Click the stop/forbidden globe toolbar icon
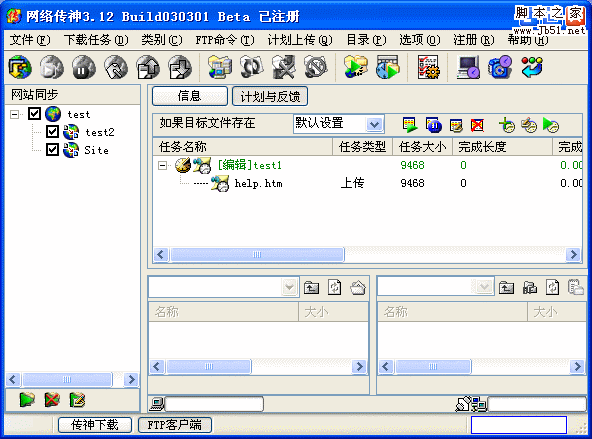Image resolution: width=592 pixels, height=439 pixels. [316, 68]
